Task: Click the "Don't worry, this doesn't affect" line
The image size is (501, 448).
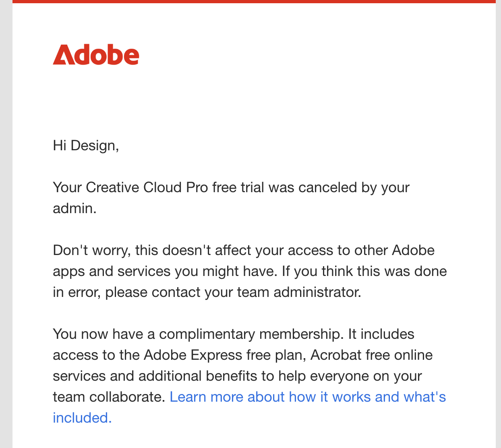Action: tap(244, 250)
